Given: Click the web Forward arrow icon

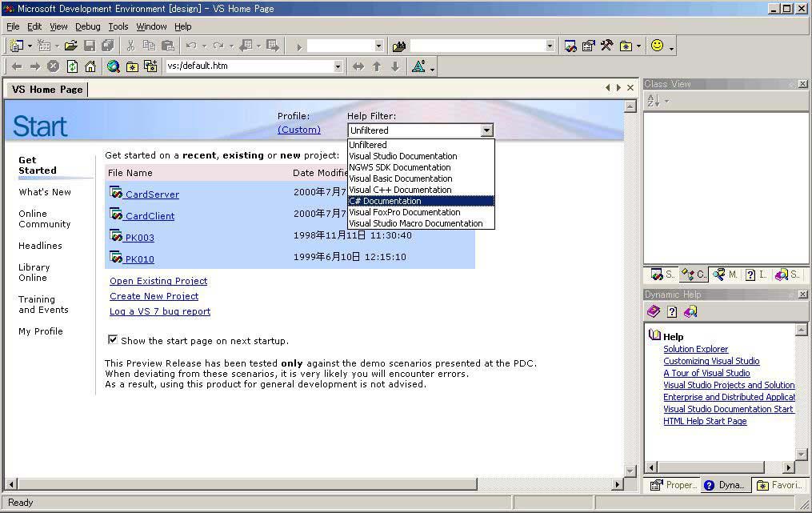Looking at the screenshot, I should pos(34,66).
